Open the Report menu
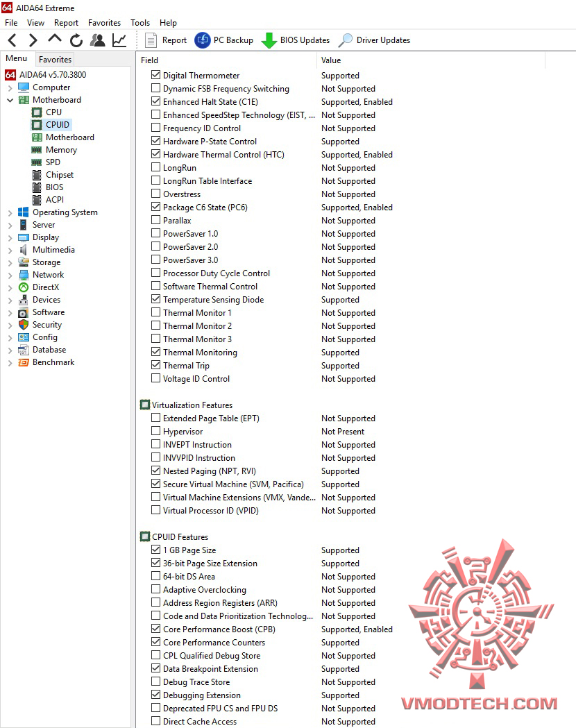Viewport: 576px width, 728px height. 67,23
